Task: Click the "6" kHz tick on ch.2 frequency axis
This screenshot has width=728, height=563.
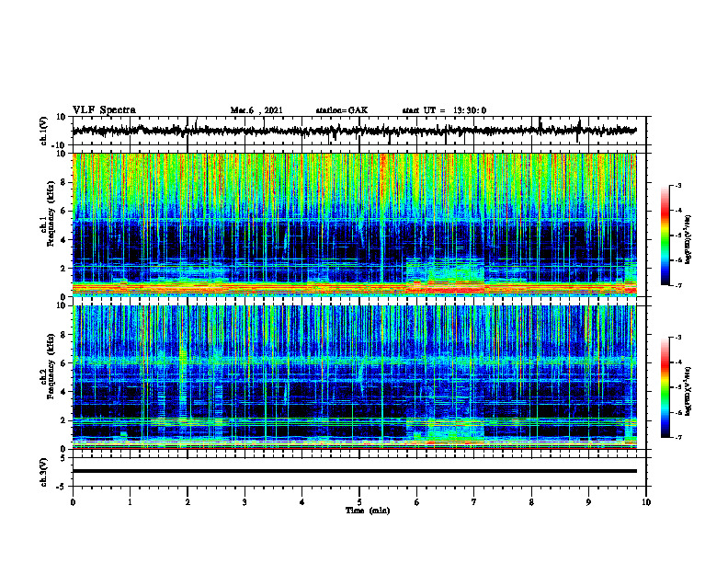Action: pos(64,363)
